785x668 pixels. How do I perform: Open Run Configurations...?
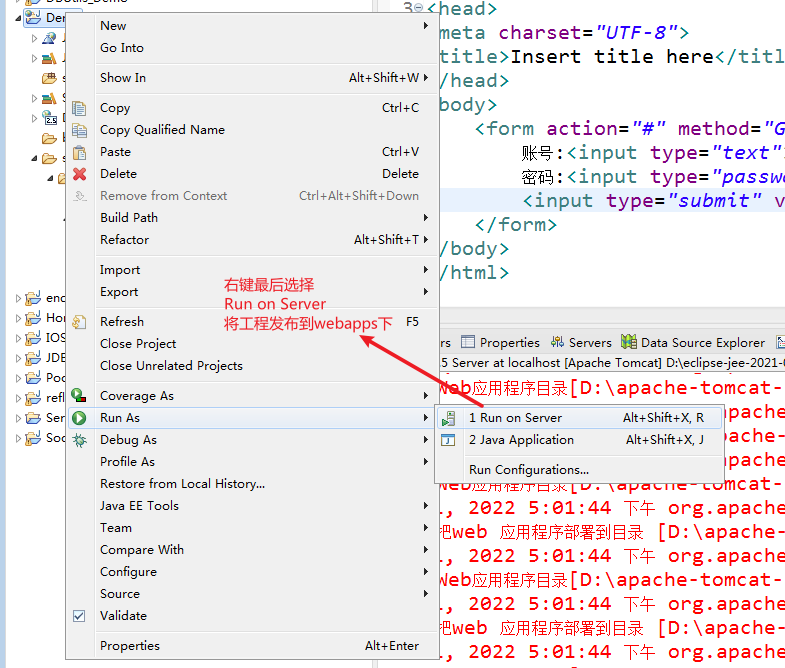click(x=579, y=470)
